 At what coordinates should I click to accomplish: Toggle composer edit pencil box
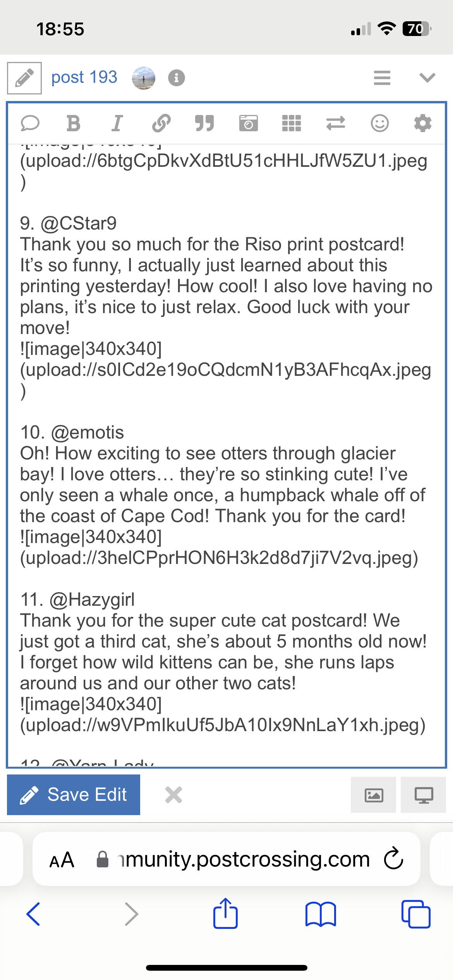pyautogui.click(x=24, y=78)
